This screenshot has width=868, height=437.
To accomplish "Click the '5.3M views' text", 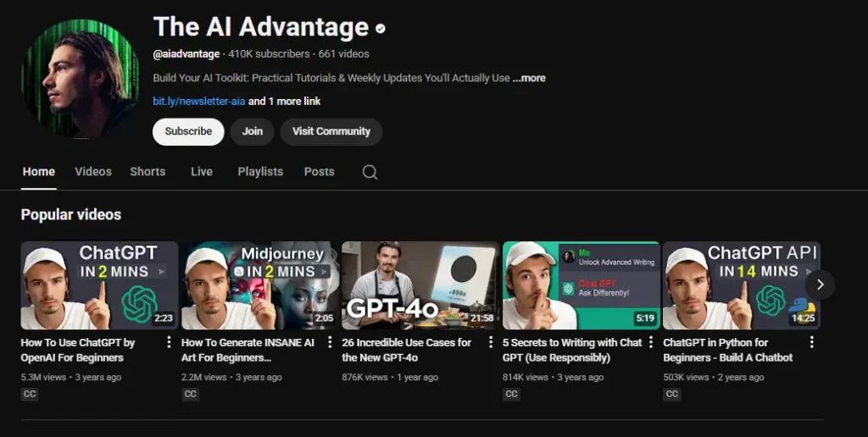I will pyautogui.click(x=43, y=377).
